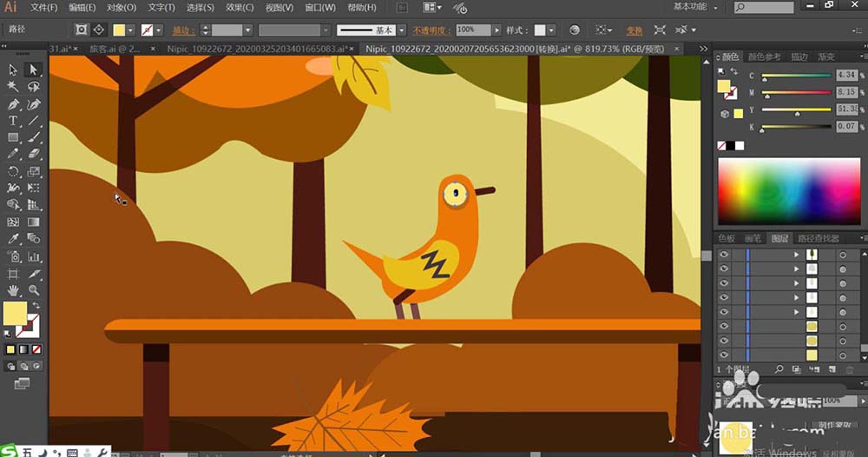
Task: Activate the Hand tool
Action: pyautogui.click(x=13, y=290)
